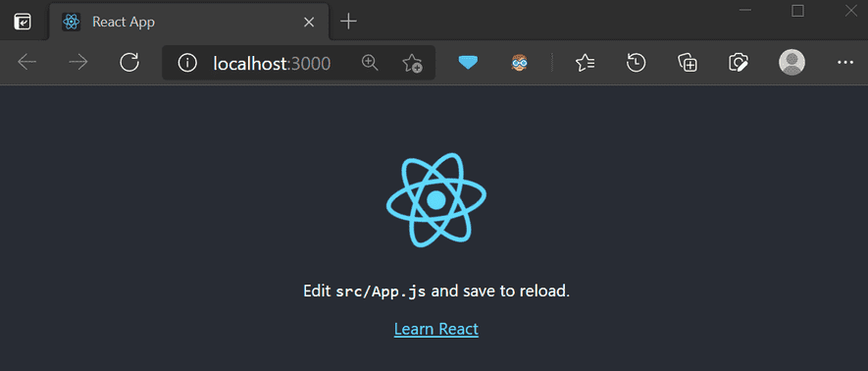Add this page to favorites
The width and height of the screenshot is (868, 371).
point(412,63)
